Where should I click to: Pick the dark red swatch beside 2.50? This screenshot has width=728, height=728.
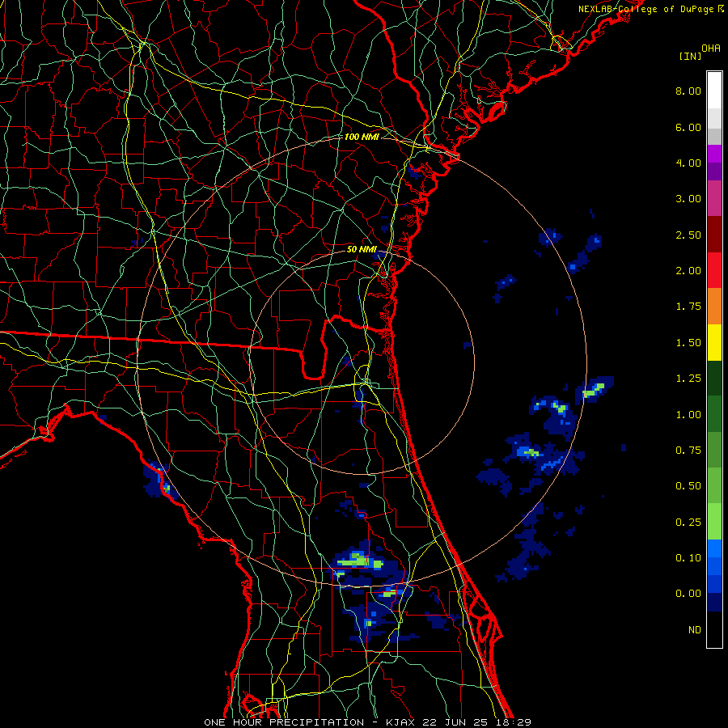tap(714, 235)
